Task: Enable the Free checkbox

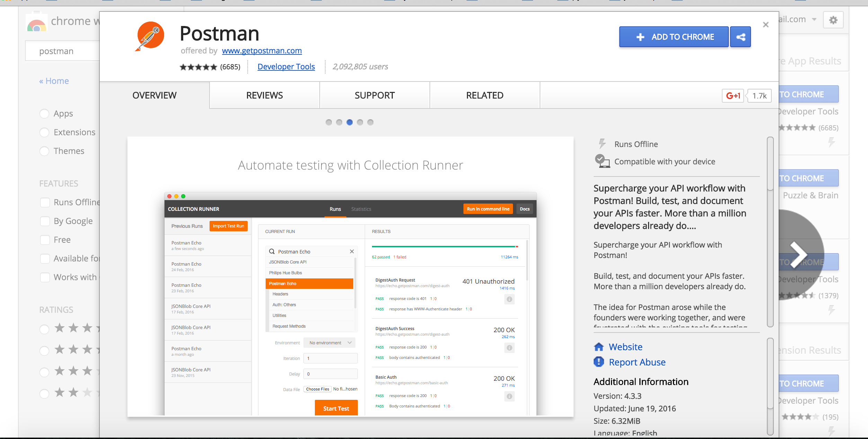Action: coord(45,240)
